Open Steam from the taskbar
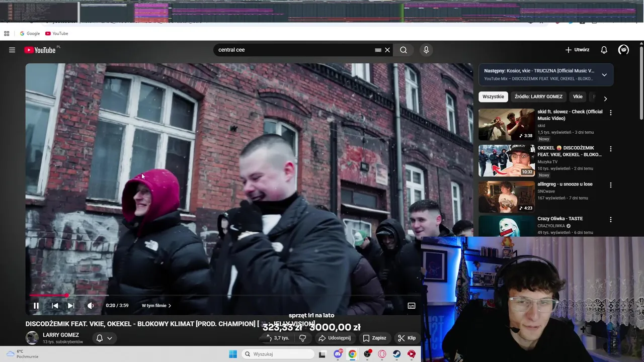The width and height of the screenshot is (644, 362). (x=397, y=354)
